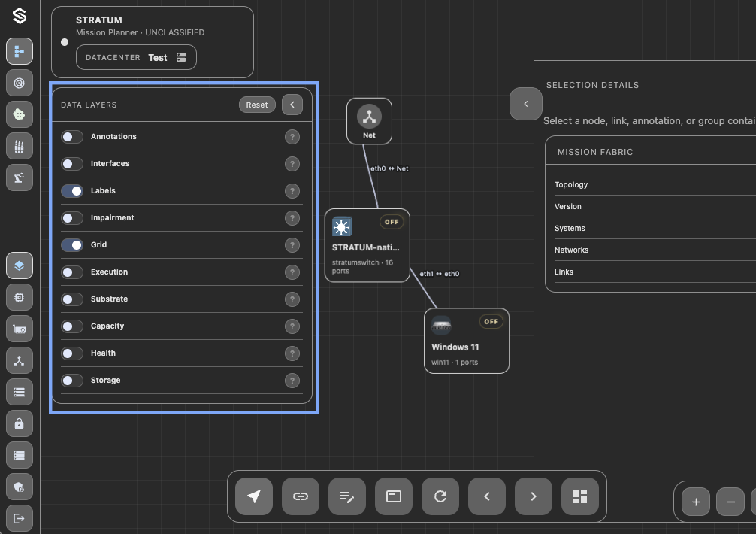
Task: Open help for Health layer
Action: coord(292,353)
